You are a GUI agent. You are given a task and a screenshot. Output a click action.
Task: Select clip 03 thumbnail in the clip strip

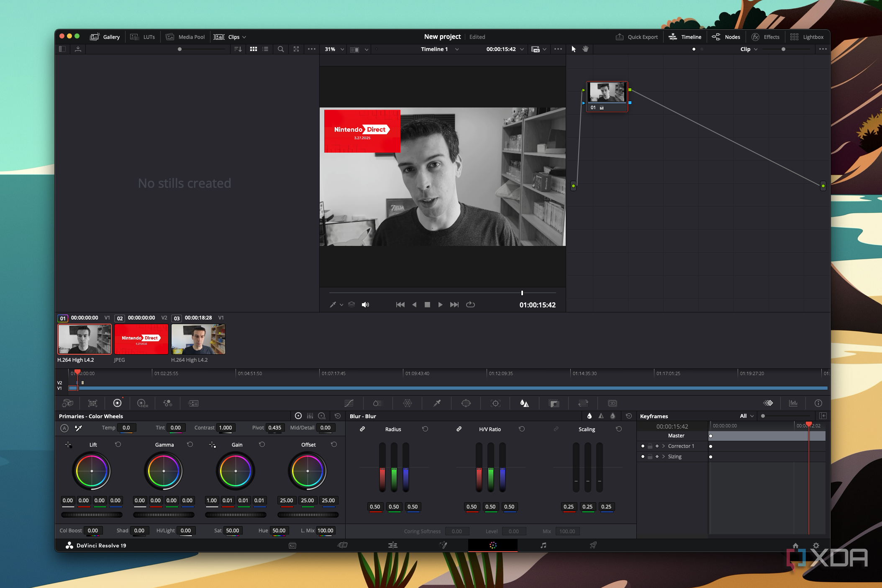198,339
